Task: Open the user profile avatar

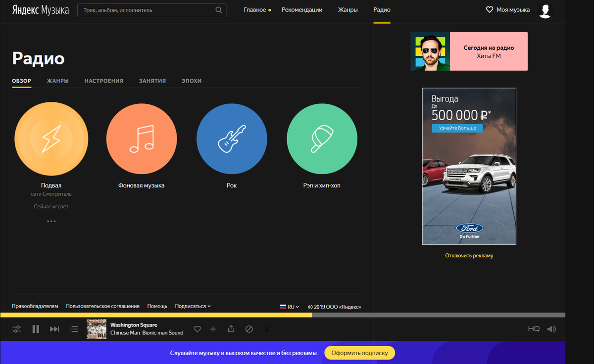Action: point(545,10)
